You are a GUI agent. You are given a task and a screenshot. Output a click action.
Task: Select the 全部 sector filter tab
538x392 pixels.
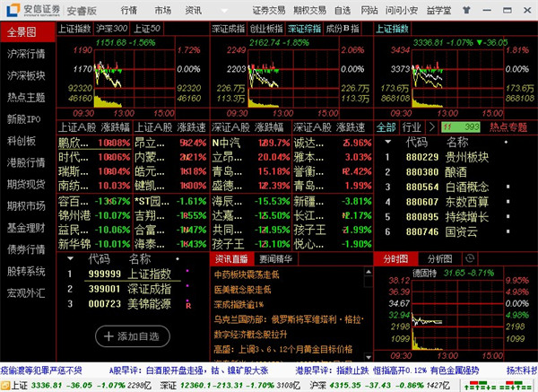point(386,127)
